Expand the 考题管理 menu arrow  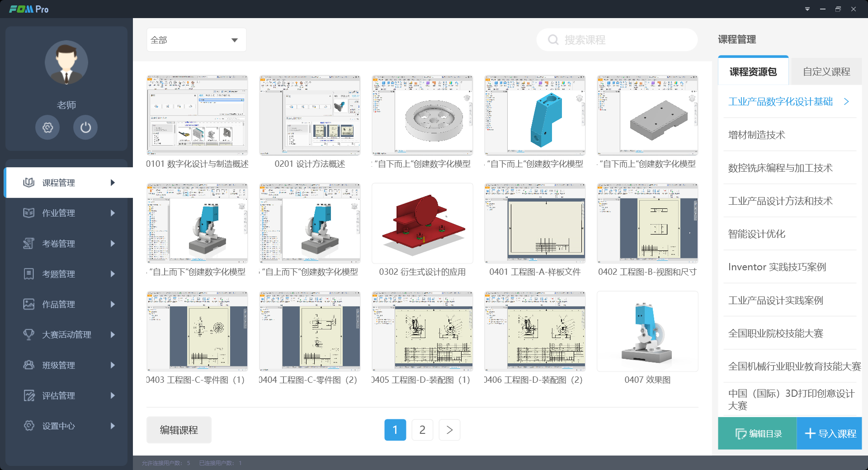point(113,274)
